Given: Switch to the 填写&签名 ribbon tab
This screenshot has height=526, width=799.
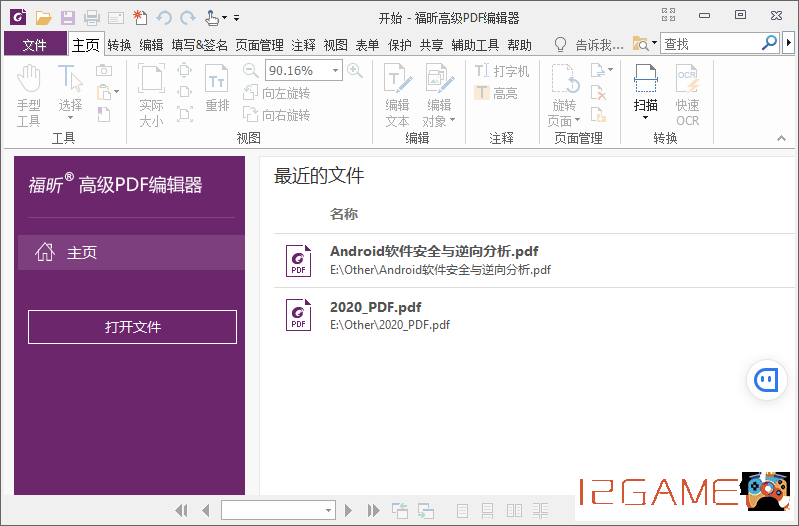Looking at the screenshot, I should 200,45.
